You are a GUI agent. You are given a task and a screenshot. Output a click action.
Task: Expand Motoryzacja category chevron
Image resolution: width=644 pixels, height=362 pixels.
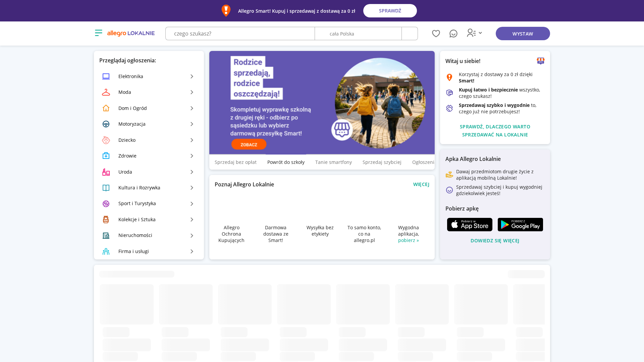click(x=192, y=124)
